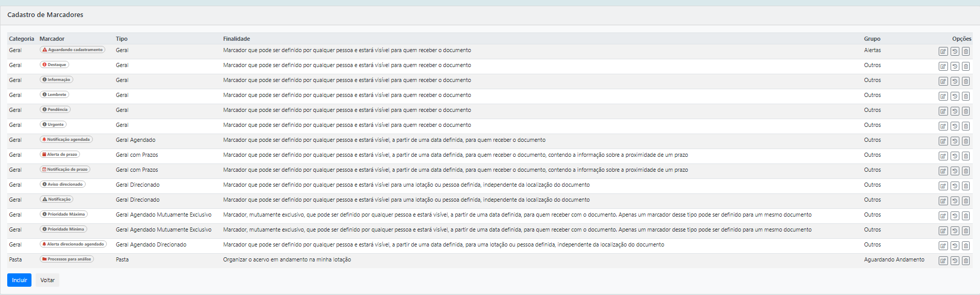The image size is (980, 295).
Task: Delete the Alerta direcionado agendado marker
Action: 966,246
